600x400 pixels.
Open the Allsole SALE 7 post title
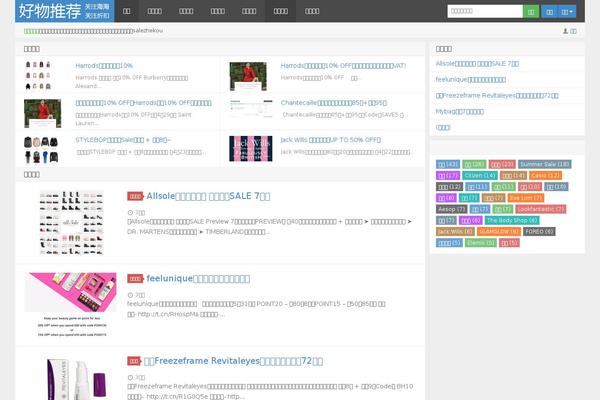(x=208, y=196)
